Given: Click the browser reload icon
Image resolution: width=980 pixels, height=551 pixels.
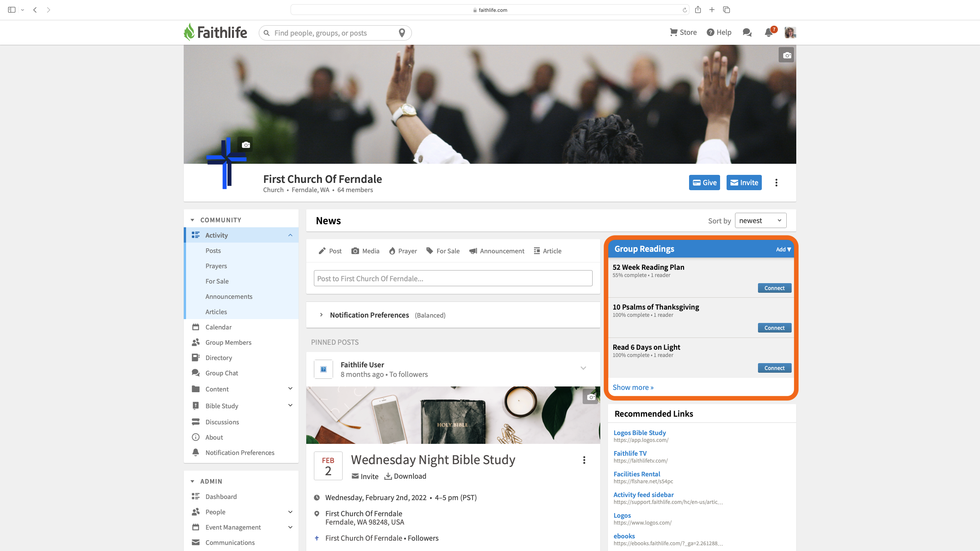Looking at the screenshot, I should pos(684,10).
